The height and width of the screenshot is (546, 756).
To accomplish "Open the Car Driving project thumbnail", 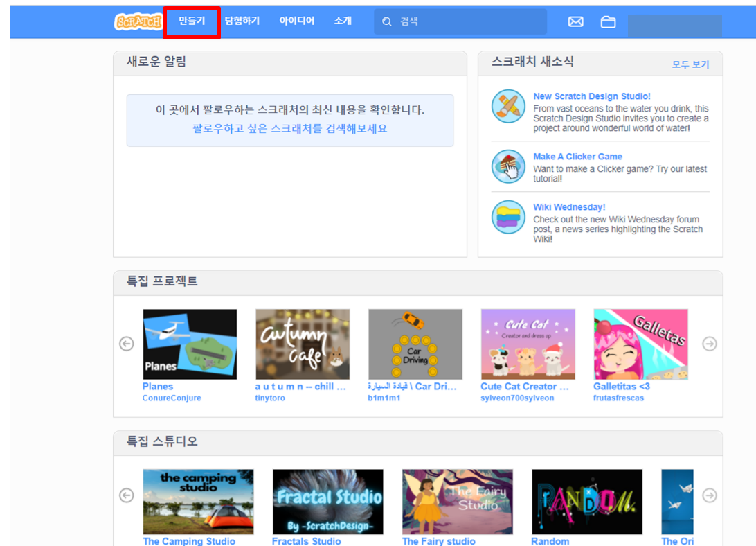I will pos(415,344).
